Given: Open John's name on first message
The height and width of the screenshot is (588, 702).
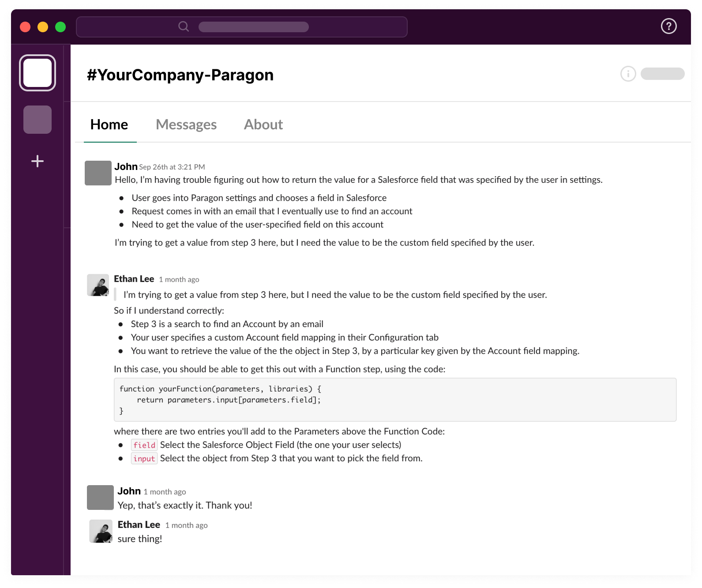Looking at the screenshot, I should pos(126,166).
